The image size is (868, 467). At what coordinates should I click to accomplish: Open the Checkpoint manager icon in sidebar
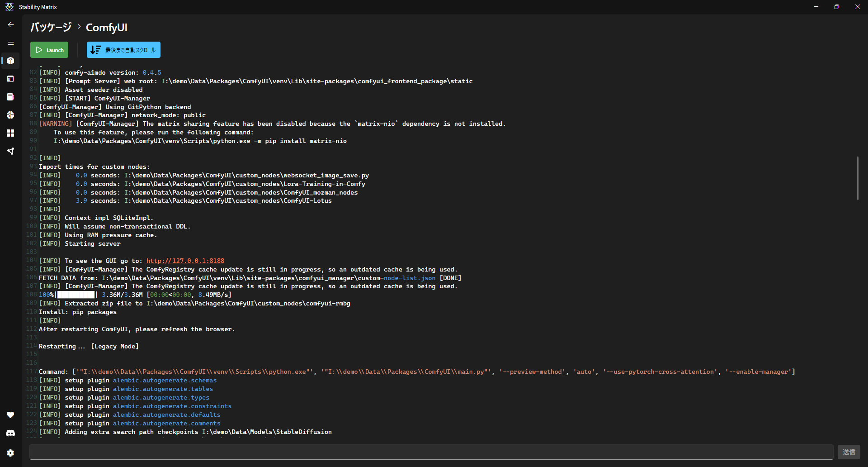pyautogui.click(x=10, y=97)
